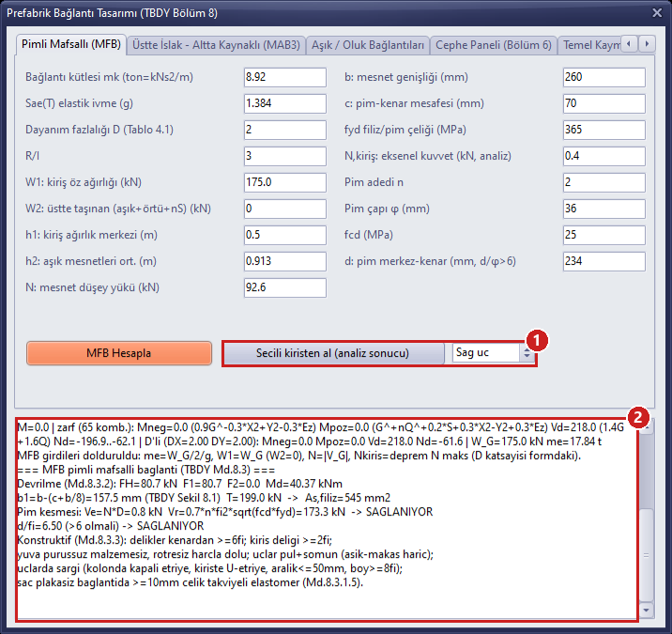Image resolution: width=672 pixels, height=634 pixels.
Task: Focus the Sae(T) elastik ivme field
Action: [285, 103]
